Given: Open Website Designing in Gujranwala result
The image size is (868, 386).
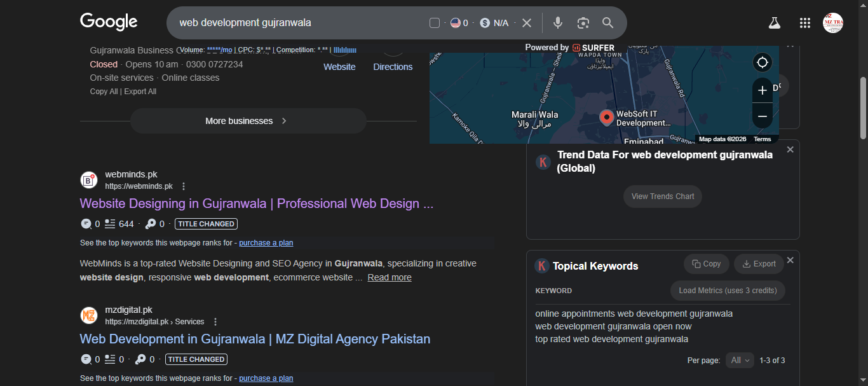Looking at the screenshot, I should click(257, 203).
